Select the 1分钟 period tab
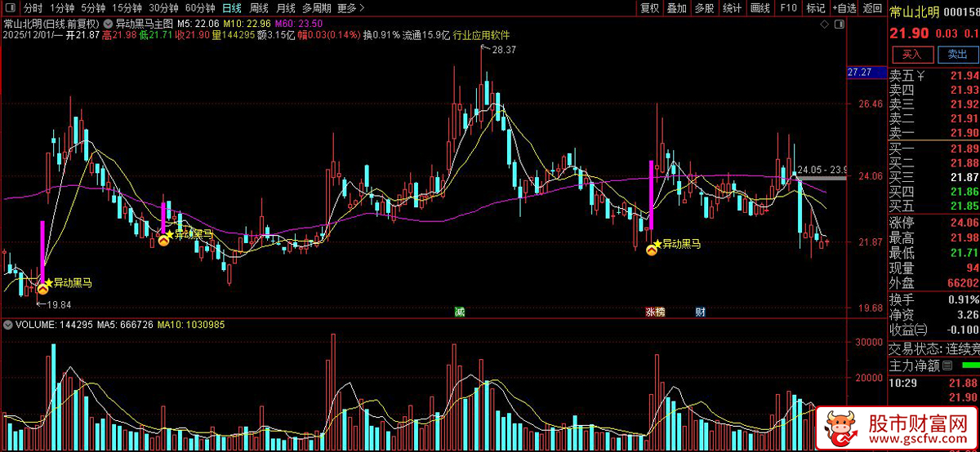Screen dimensions: 980x452 62,8
